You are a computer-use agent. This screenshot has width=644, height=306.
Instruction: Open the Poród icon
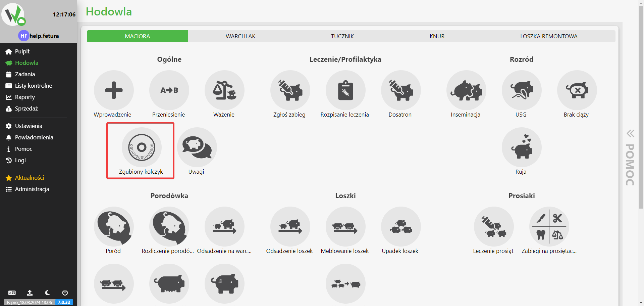click(114, 227)
